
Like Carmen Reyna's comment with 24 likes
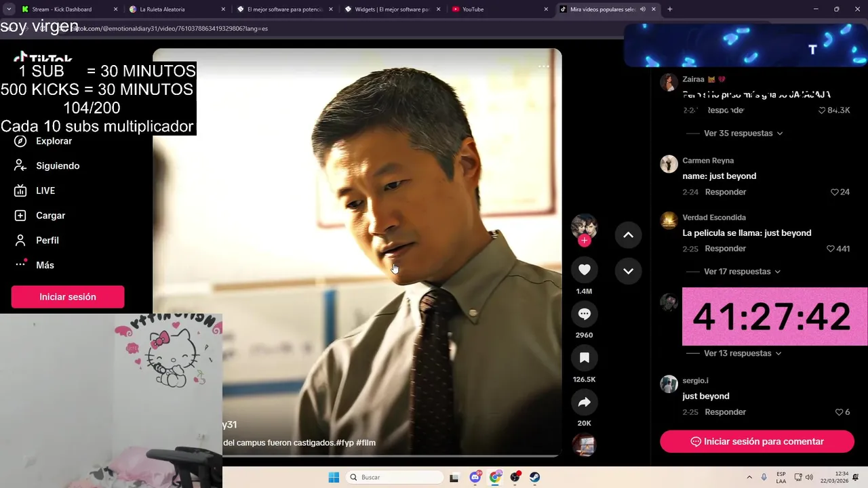[835, 192]
